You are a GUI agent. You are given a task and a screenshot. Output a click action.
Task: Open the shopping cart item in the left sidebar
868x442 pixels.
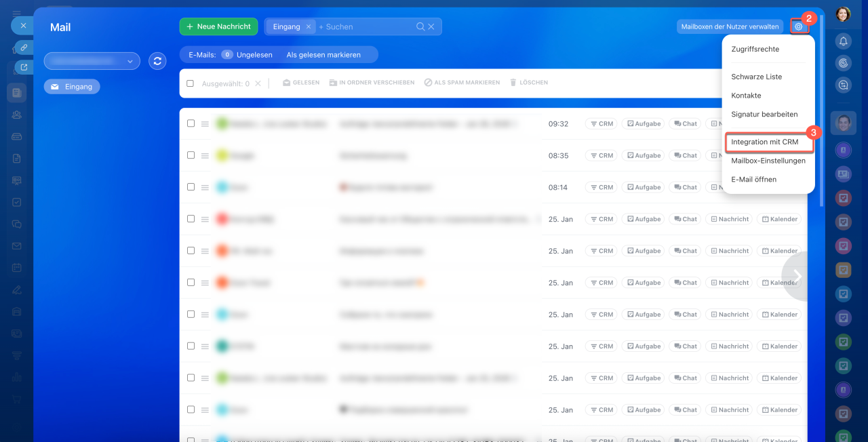[x=16, y=400]
